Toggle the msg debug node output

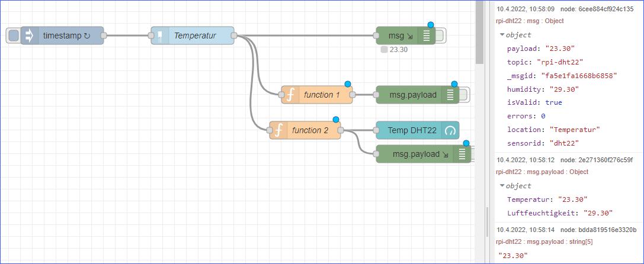(441, 36)
